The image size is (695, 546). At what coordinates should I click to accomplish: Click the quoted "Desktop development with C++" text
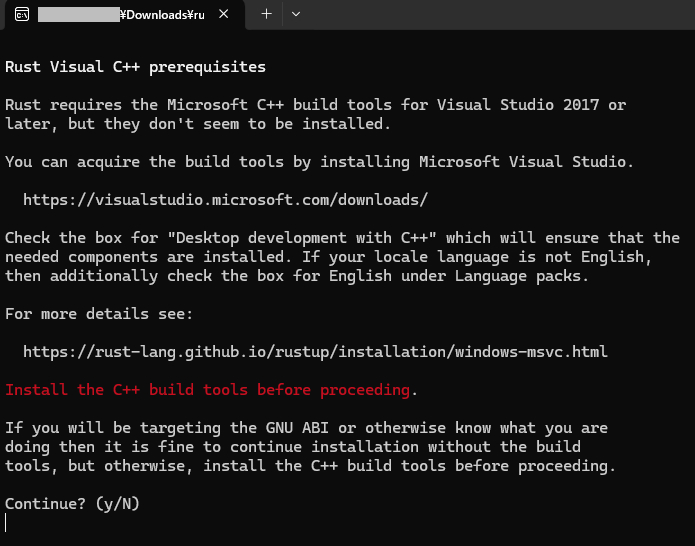pyautogui.click(x=302, y=238)
